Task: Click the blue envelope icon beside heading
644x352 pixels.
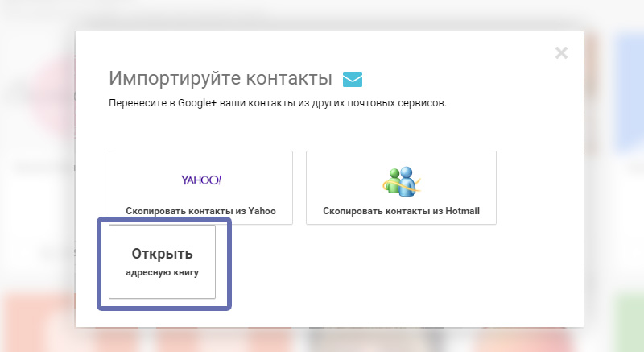Action: [353, 79]
